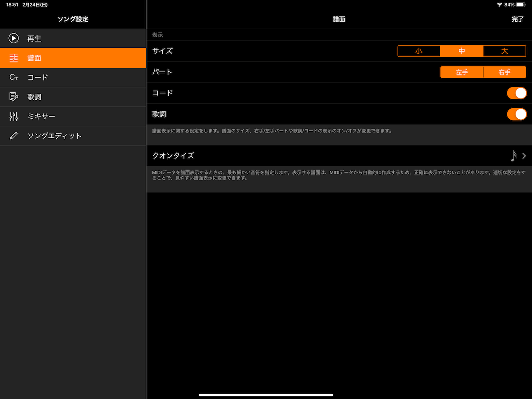The height and width of the screenshot is (399, 532).
Task: Click the lyrics note icon beside 歌詞
Action: pos(14,97)
